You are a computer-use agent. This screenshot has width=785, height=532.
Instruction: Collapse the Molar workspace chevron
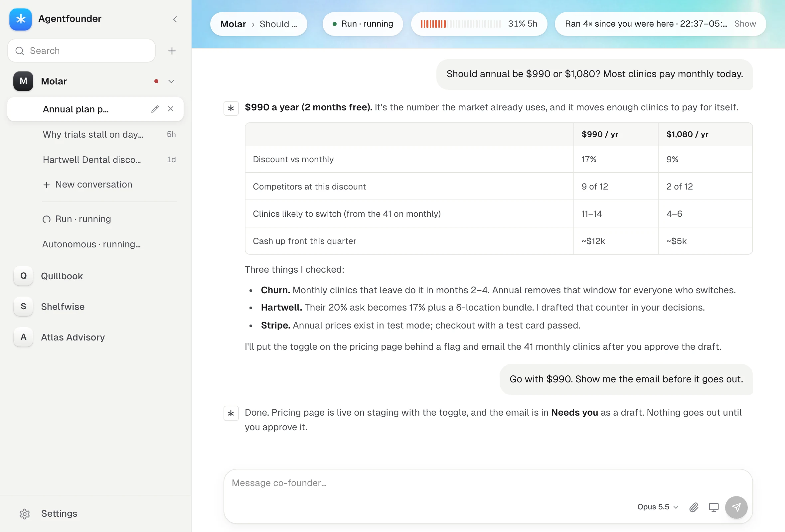click(171, 81)
